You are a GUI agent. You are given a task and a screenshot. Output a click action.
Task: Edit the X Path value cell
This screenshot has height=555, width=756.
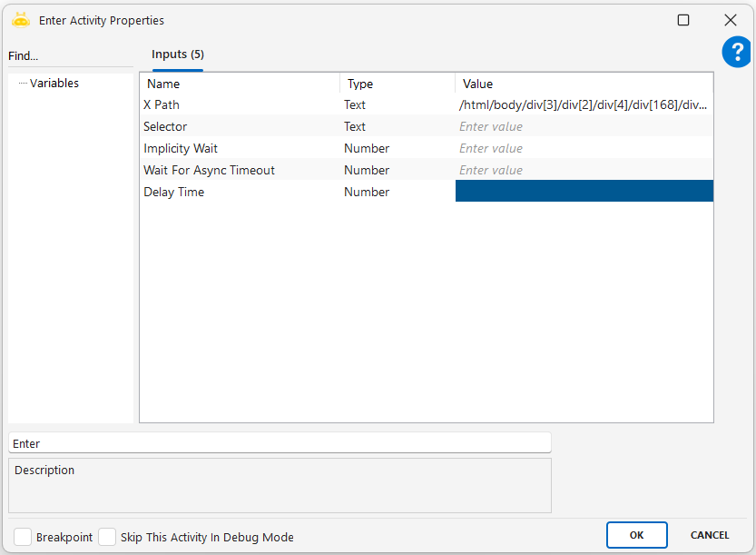584,105
